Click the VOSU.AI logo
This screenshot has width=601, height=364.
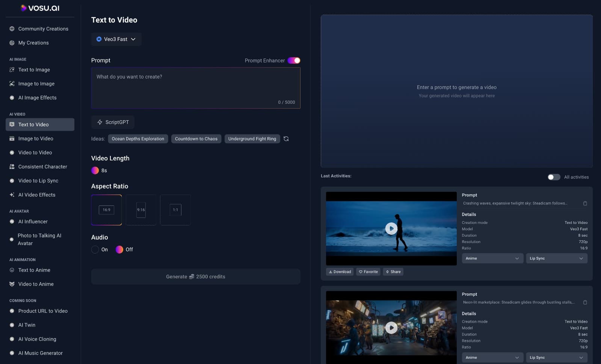click(x=40, y=8)
